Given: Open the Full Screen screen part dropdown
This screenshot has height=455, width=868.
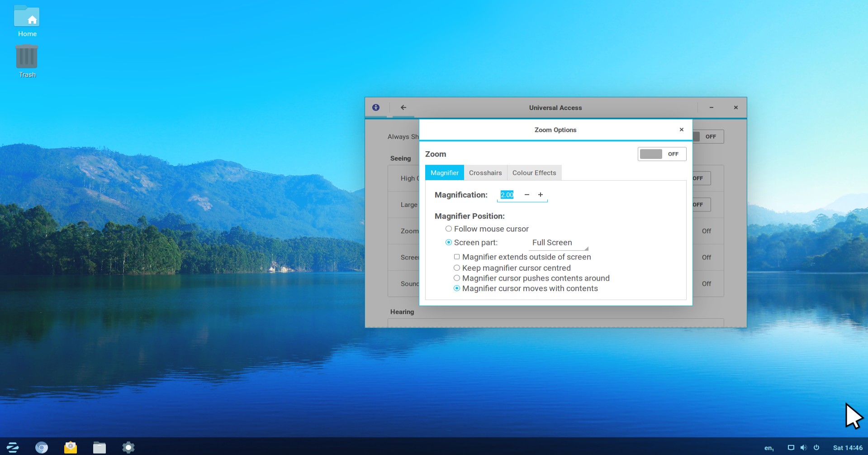Looking at the screenshot, I should coord(559,243).
